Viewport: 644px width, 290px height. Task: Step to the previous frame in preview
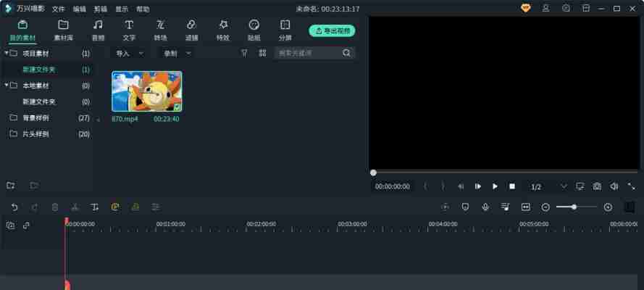pos(461,186)
